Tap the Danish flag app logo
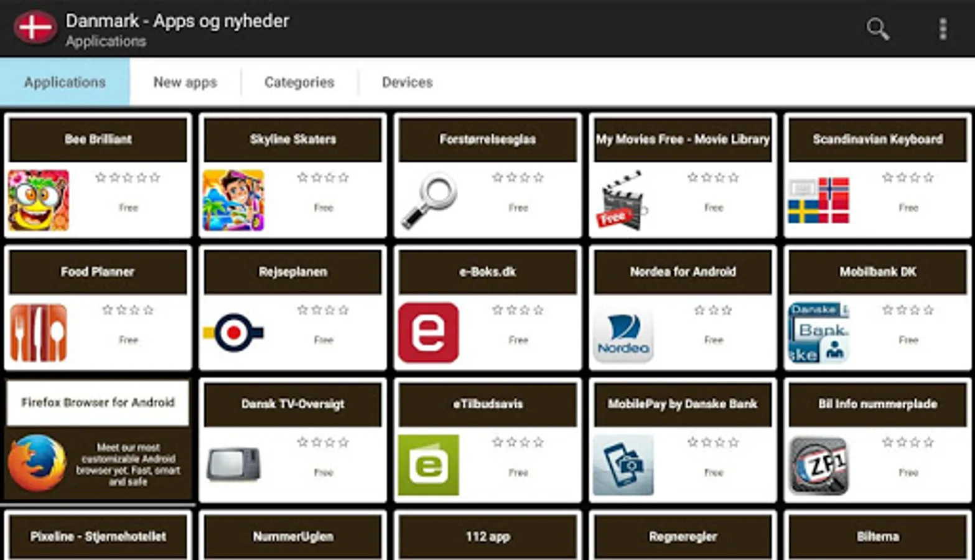 pos(35,28)
